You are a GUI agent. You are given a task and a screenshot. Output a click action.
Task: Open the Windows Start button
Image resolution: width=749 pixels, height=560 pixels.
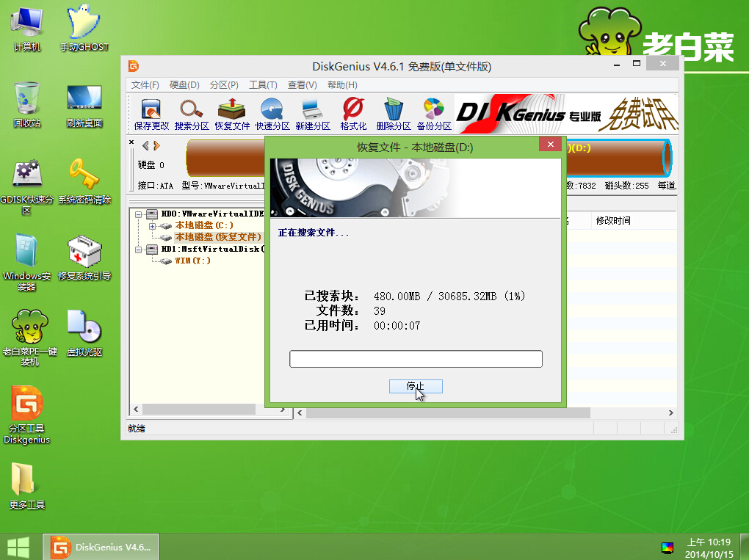pyautogui.click(x=18, y=547)
